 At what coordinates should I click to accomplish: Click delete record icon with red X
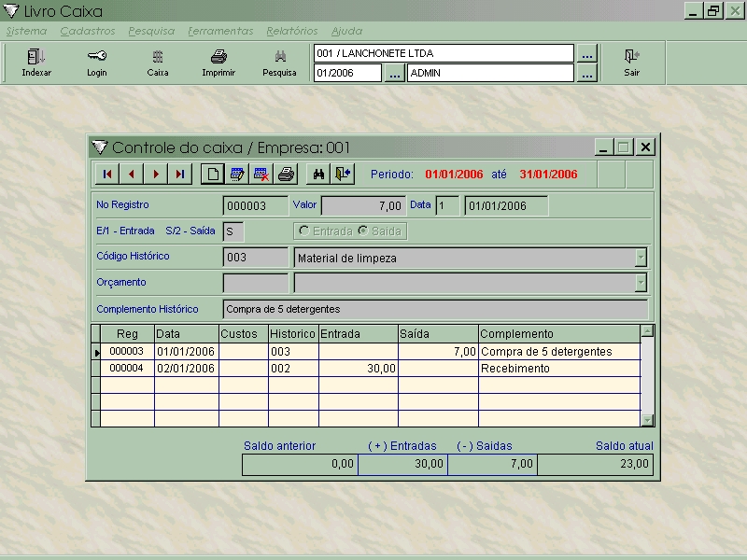(x=261, y=174)
